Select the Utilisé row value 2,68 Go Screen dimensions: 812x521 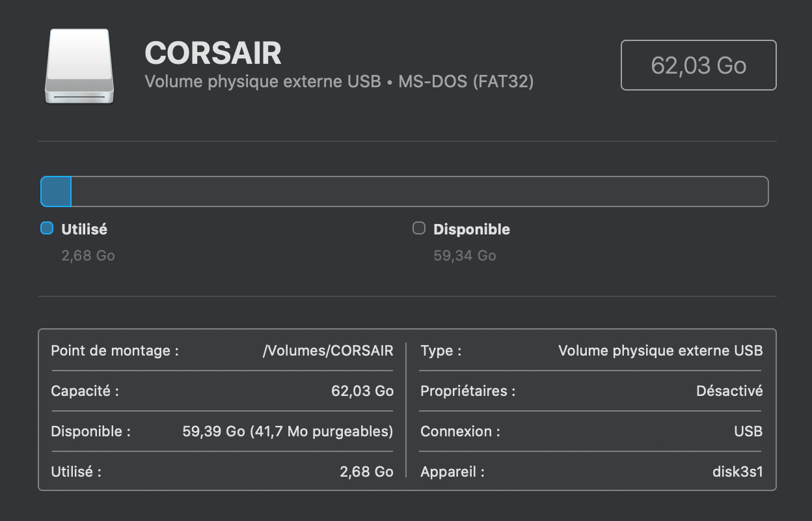(x=366, y=472)
